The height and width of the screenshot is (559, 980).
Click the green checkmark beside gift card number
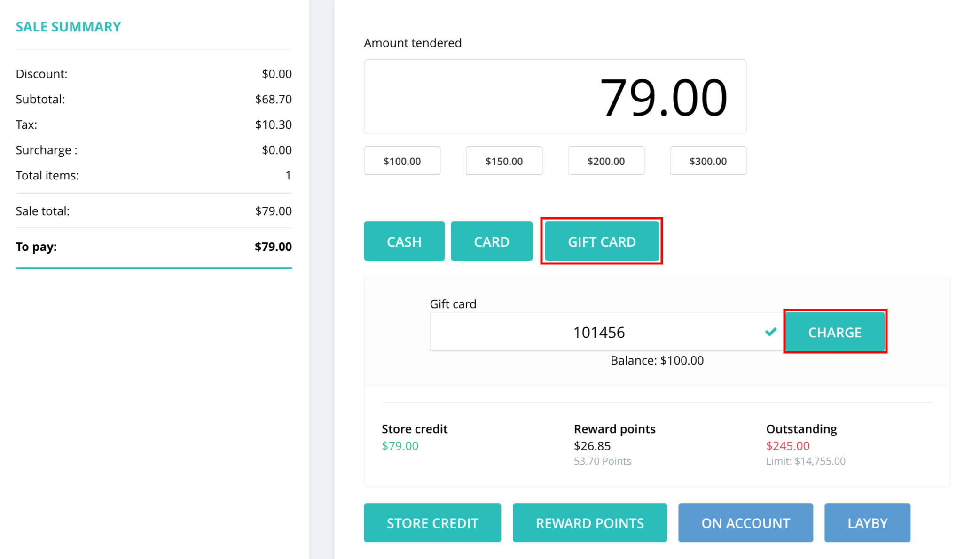coord(770,332)
